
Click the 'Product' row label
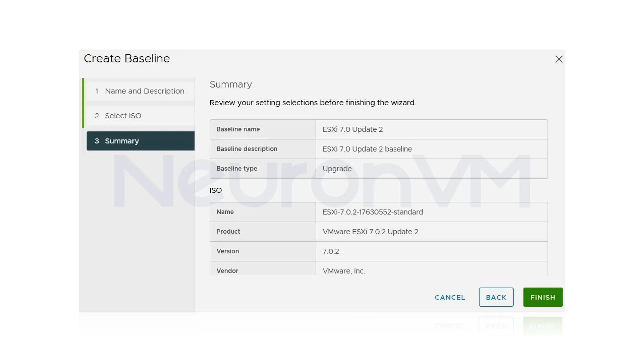(228, 231)
